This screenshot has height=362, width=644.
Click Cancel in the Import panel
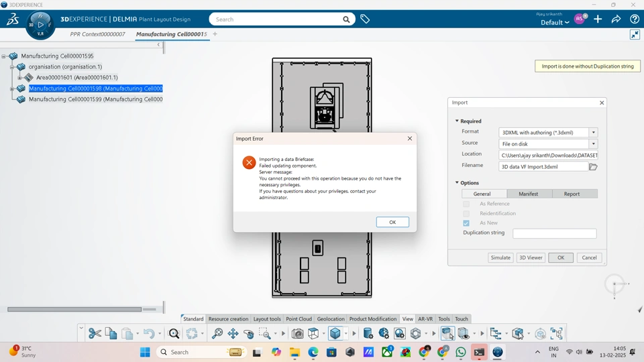pyautogui.click(x=589, y=257)
